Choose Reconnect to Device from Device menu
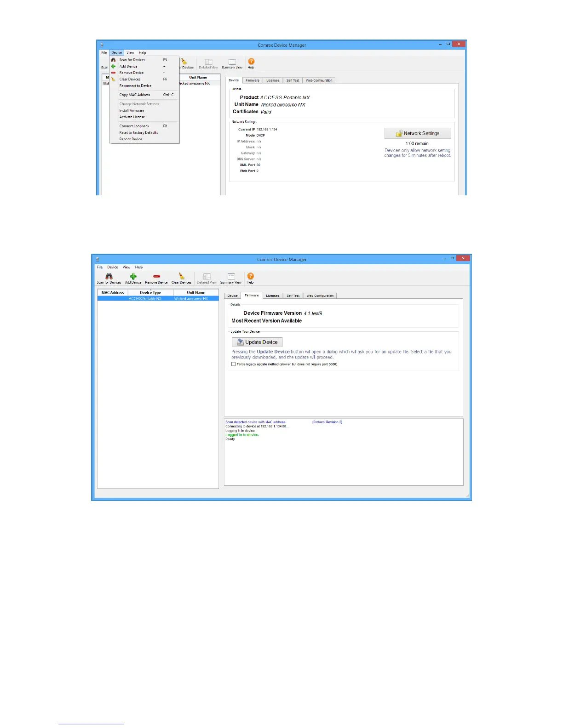The width and height of the screenshot is (563, 728). [x=144, y=85]
